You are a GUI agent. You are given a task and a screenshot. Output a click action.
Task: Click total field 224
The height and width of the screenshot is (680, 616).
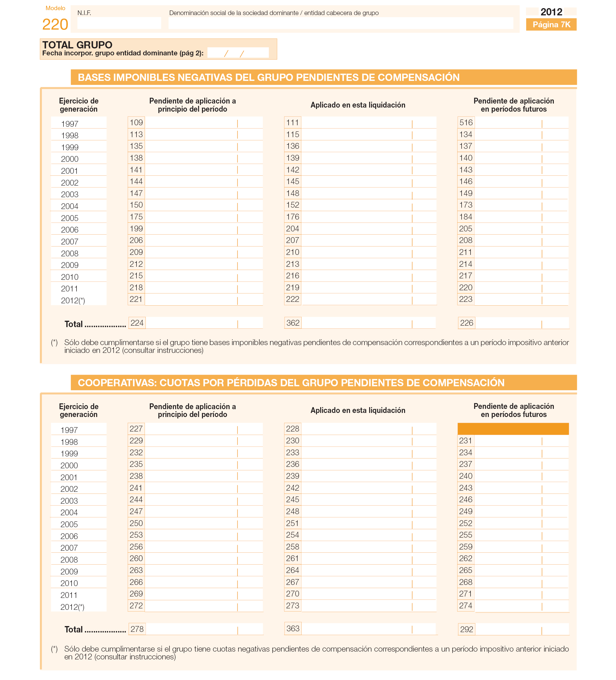click(x=204, y=323)
